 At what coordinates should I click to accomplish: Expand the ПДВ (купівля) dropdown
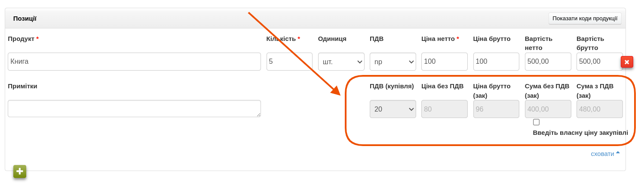tap(393, 109)
